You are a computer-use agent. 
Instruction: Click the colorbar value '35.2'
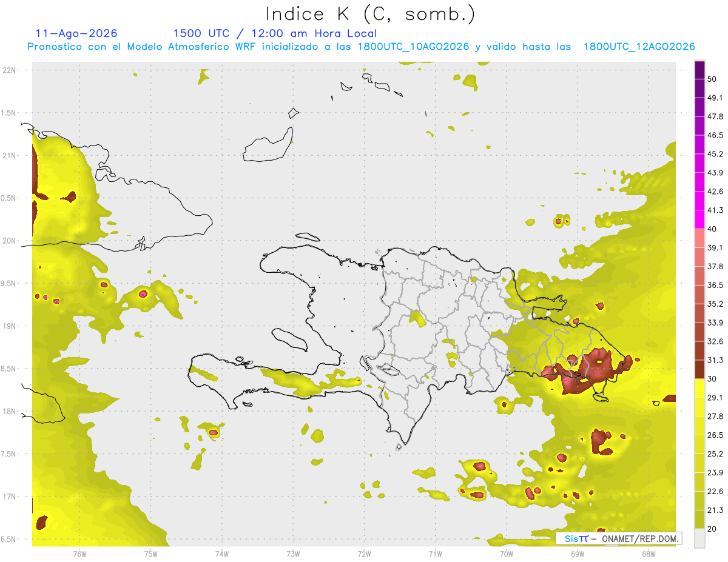click(x=715, y=304)
